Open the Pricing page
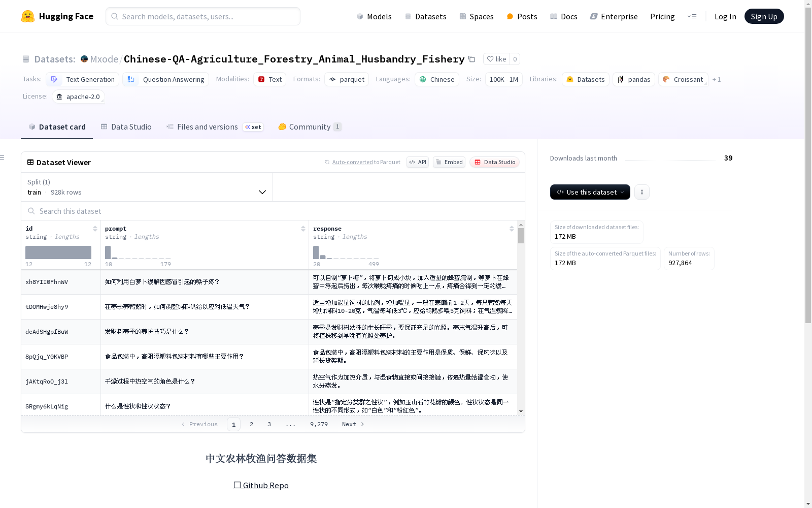The width and height of the screenshot is (812, 508). pos(662,16)
